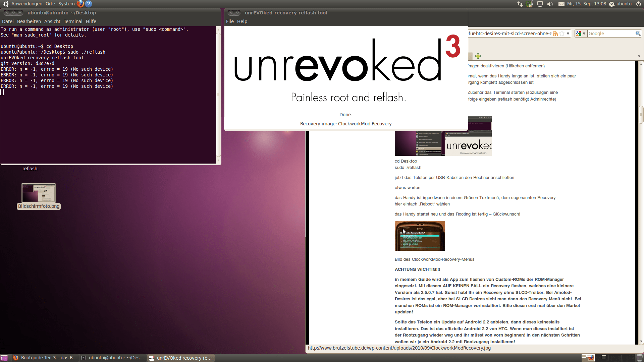Open a new tab with green plus
Image resolution: width=644 pixels, height=362 pixels.
click(x=478, y=56)
